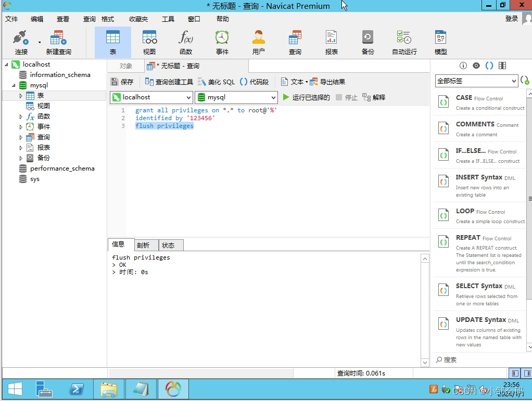Open Server Manager from the taskbar
The width and height of the screenshot is (532, 401).
(x=44, y=389)
